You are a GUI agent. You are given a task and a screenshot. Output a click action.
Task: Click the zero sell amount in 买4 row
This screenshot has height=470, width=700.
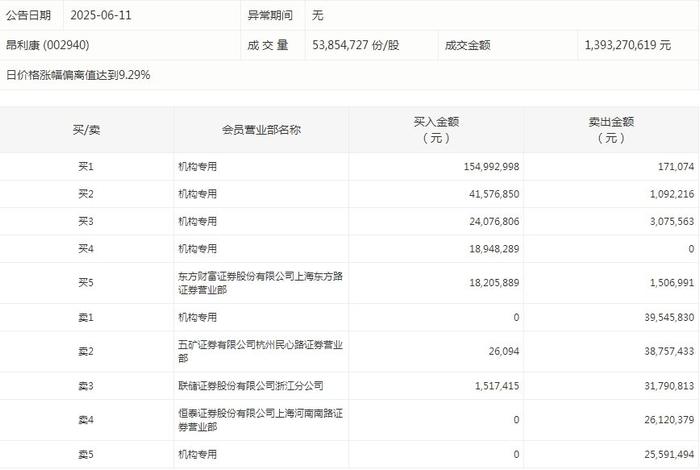(x=691, y=248)
